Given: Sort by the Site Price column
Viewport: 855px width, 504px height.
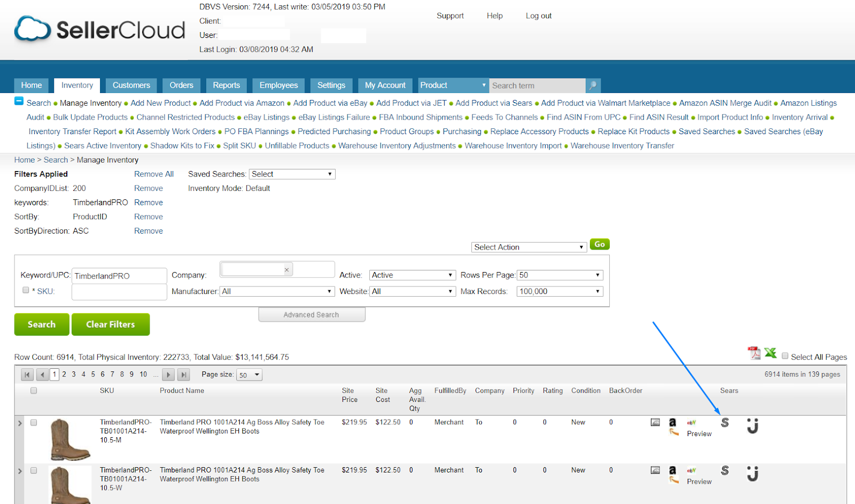Looking at the screenshot, I should [x=349, y=395].
